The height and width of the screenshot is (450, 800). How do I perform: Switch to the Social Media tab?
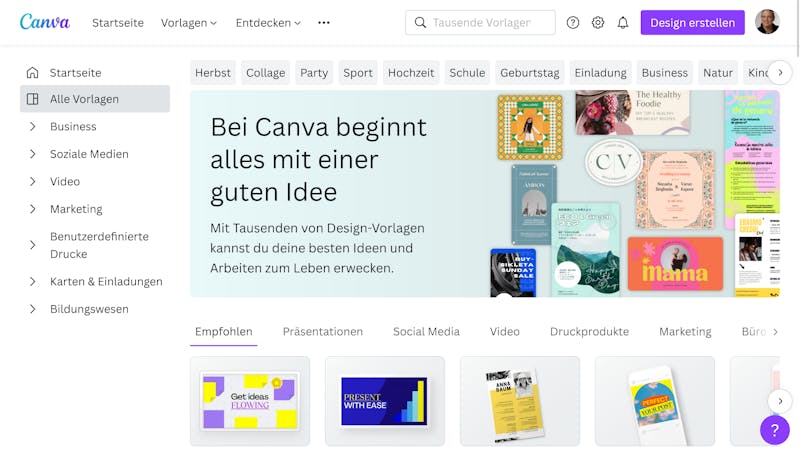click(x=426, y=332)
